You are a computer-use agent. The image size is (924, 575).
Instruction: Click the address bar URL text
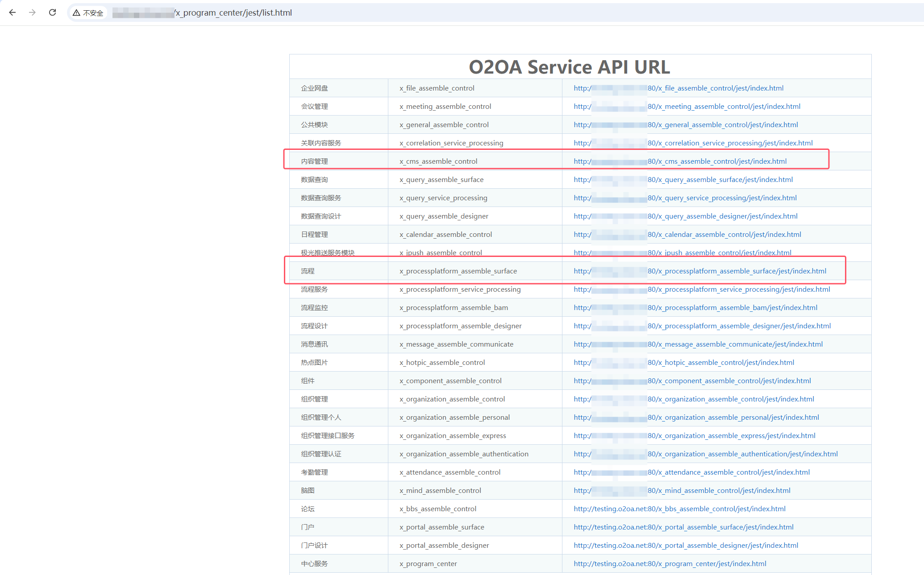click(233, 13)
